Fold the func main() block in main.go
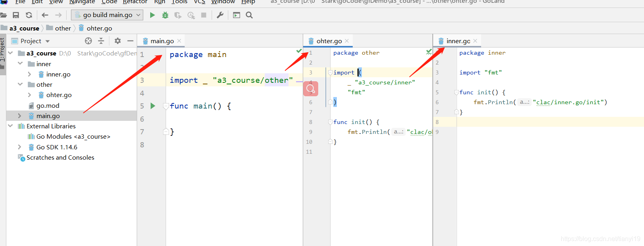The height and width of the screenshot is (246, 644). coord(166,106)
